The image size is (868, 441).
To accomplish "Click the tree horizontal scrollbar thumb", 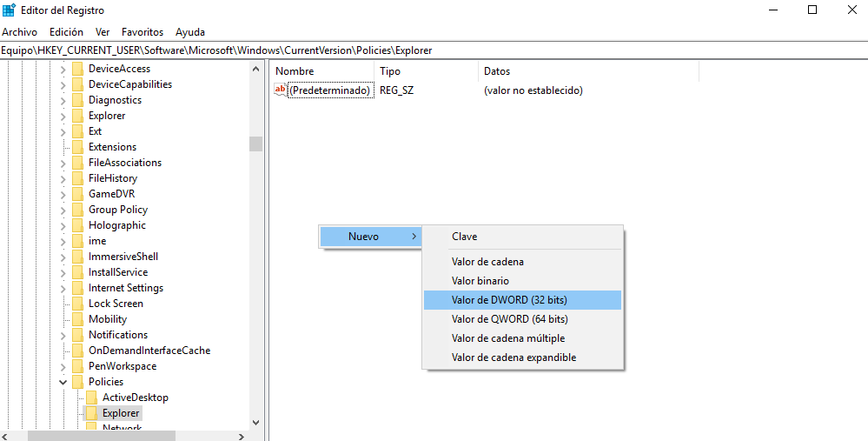I will [101, 436].
